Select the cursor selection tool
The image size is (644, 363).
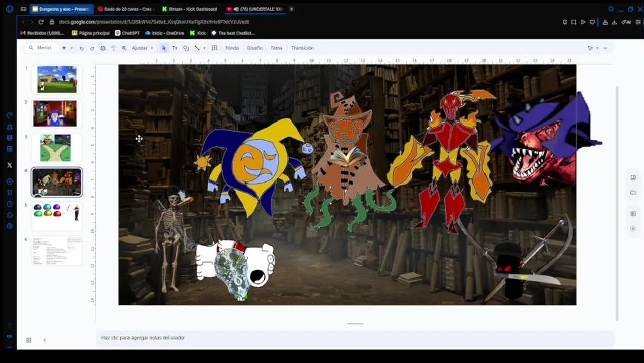tap(164, 48)
